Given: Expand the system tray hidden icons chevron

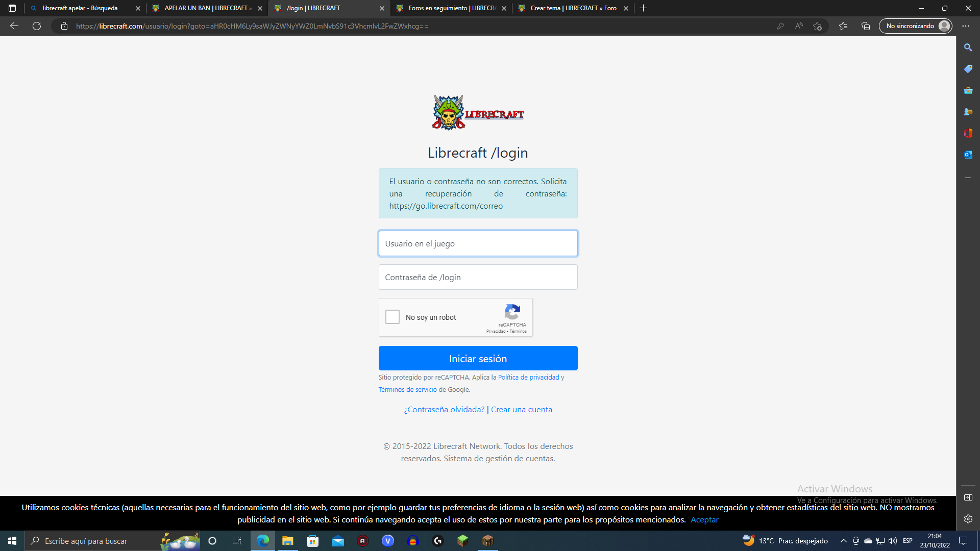Looking at the screenshot, I should 843,541.
